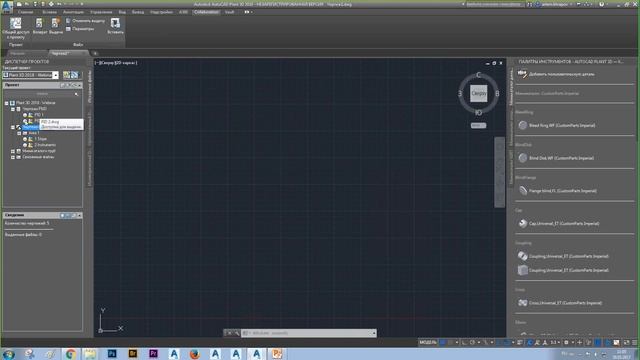Expand the Связанные файлы tree node
Image resolution: width=640 pixels, height=360 pixels.
coord(13,157)
